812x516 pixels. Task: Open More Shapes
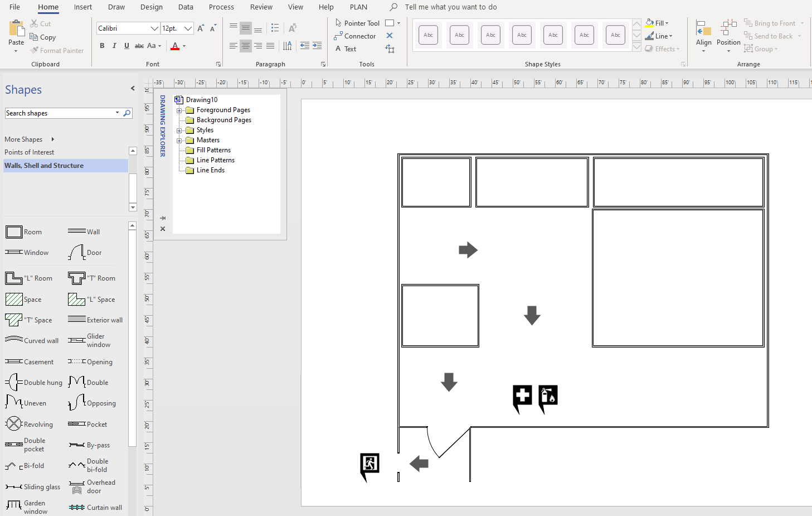tap(23, 139)
